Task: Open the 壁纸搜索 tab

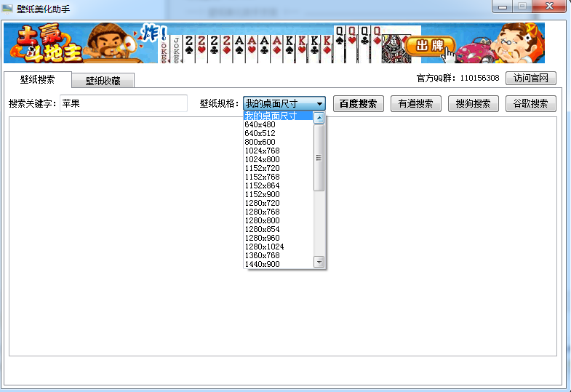Action: click(38, 79)
